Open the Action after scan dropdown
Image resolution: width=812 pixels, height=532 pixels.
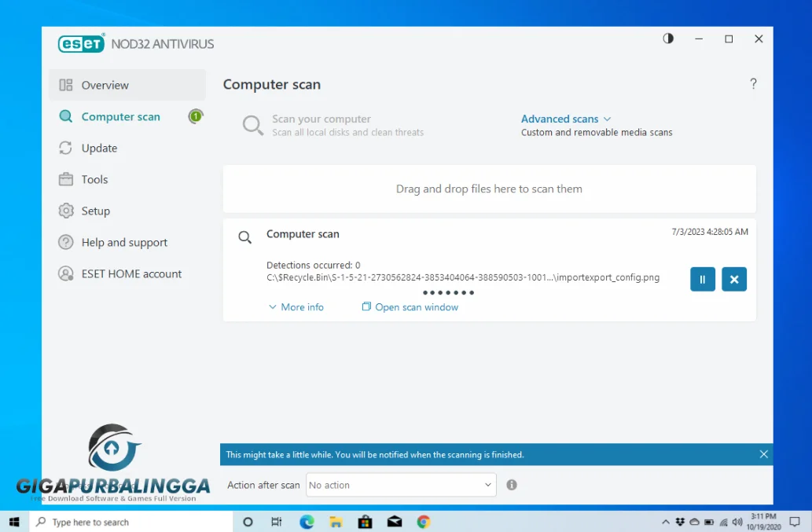(x=401, y=485)
